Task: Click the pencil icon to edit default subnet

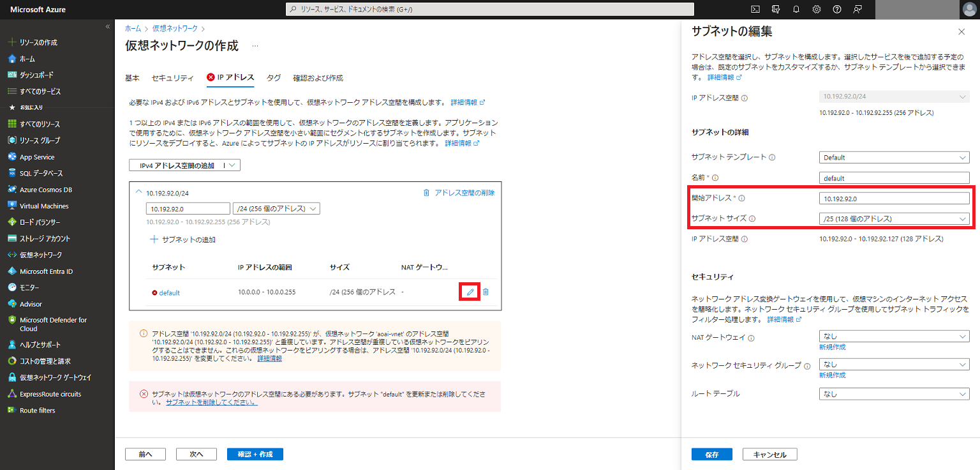Action: coord(469,291)
